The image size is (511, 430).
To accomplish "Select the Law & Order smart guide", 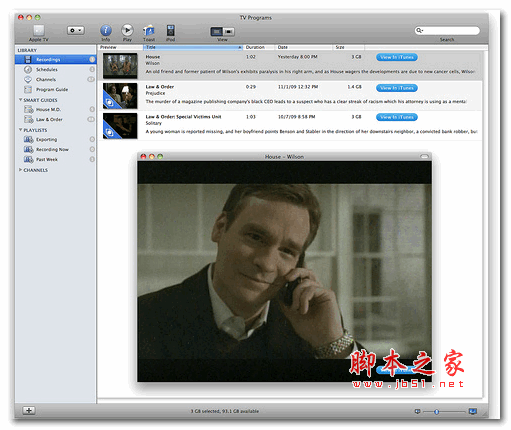I will coord(56,119).
